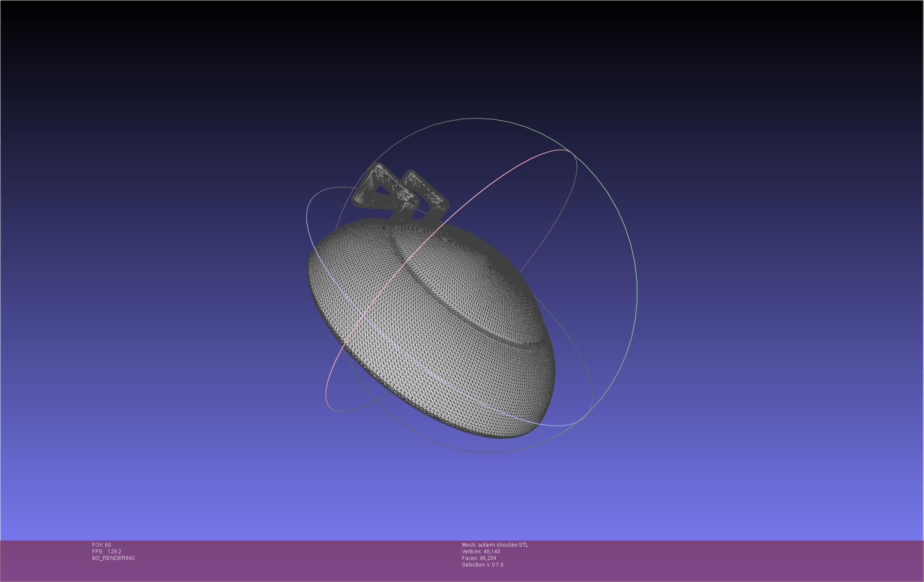Click the Faces: 96,284 text

[x=479, y=558]
